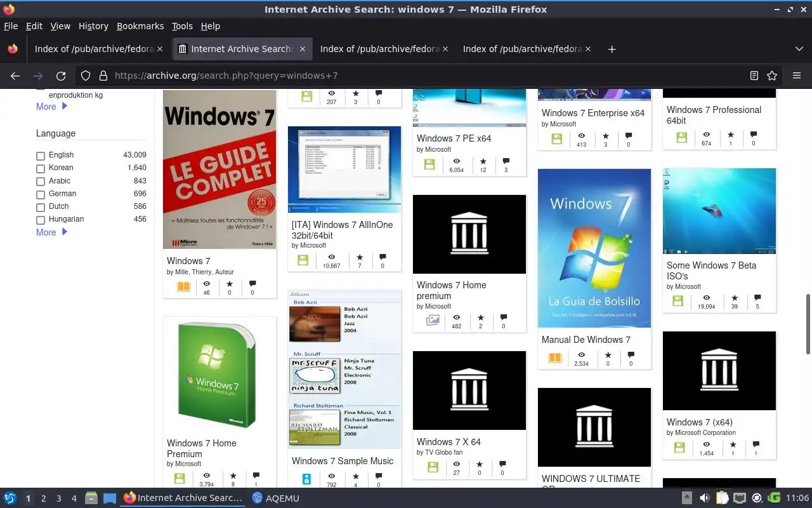This screenshot has height=508, width=812.
Task: Open the Edit menu
Action: coord(34,26)
